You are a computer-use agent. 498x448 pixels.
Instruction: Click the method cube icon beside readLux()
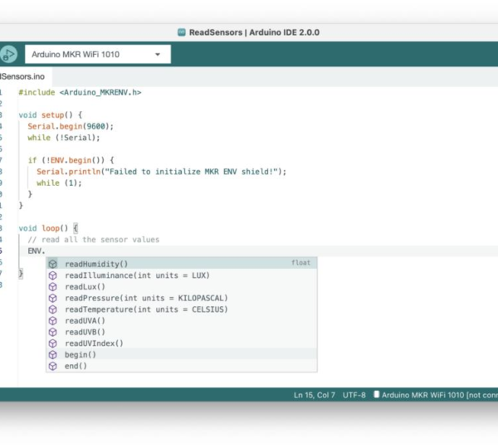coord(53,287)
